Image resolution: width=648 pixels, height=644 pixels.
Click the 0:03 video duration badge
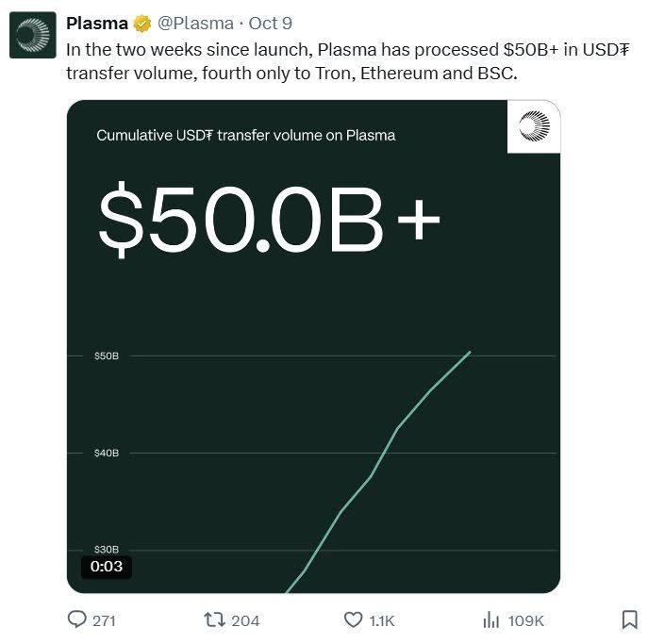pyautogui.click(x=107, y=566)
